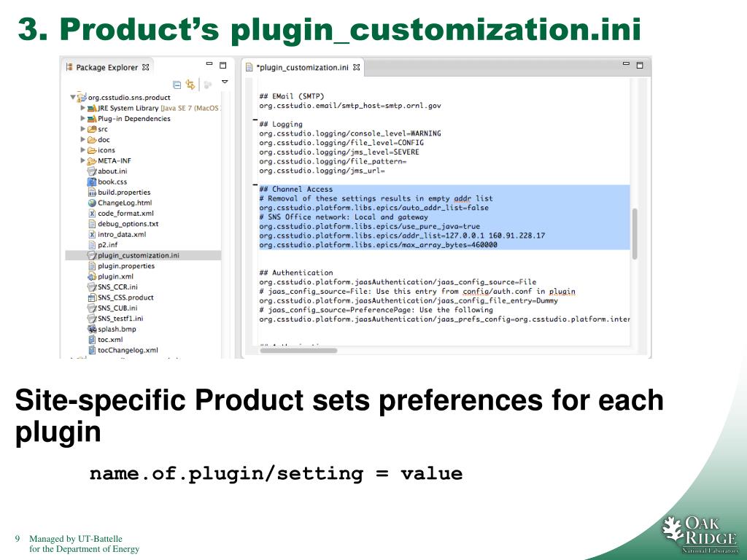Select SNS_CUB.ini in the tree

[x=117, y=308]
